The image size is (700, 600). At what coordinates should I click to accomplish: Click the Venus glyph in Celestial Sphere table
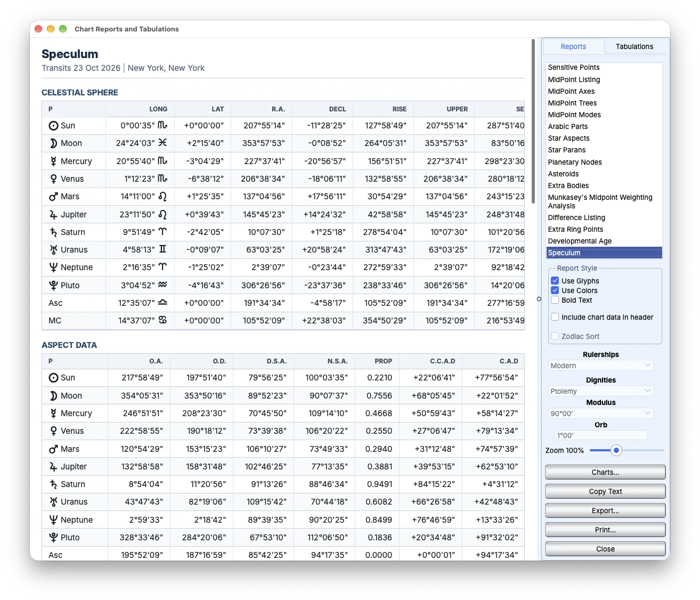point(53,179)
